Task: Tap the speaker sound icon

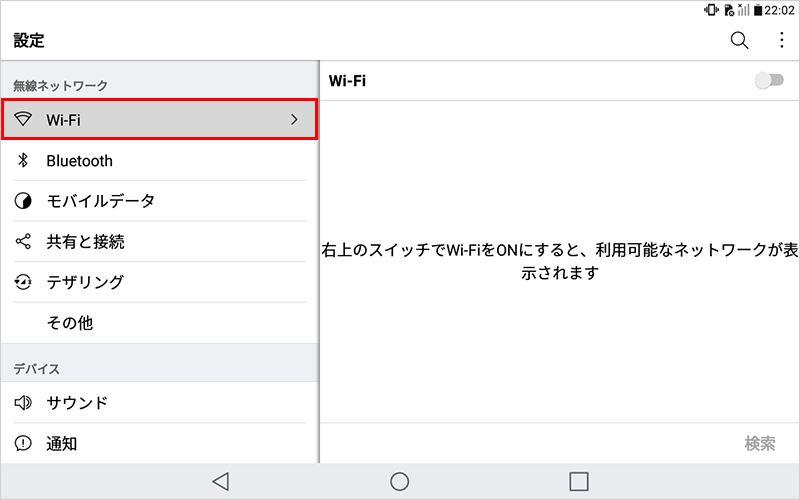Action: coord(23,403)
